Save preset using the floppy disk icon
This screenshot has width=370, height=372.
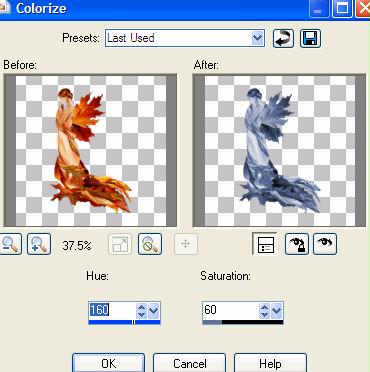point(310,38)
